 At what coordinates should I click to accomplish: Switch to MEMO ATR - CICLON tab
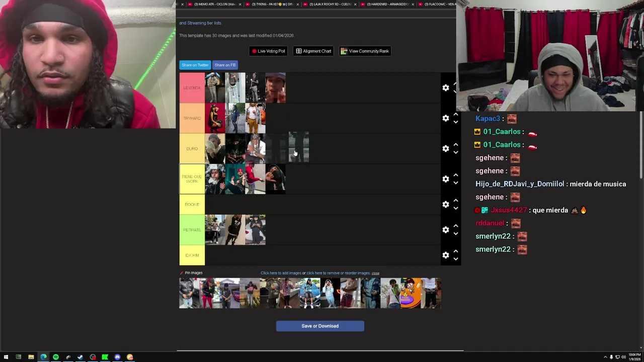215,4
